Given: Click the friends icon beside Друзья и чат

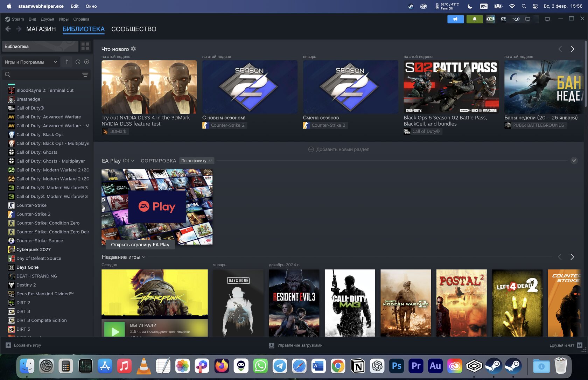Looking at the screenshot, I should click(580, 345).
